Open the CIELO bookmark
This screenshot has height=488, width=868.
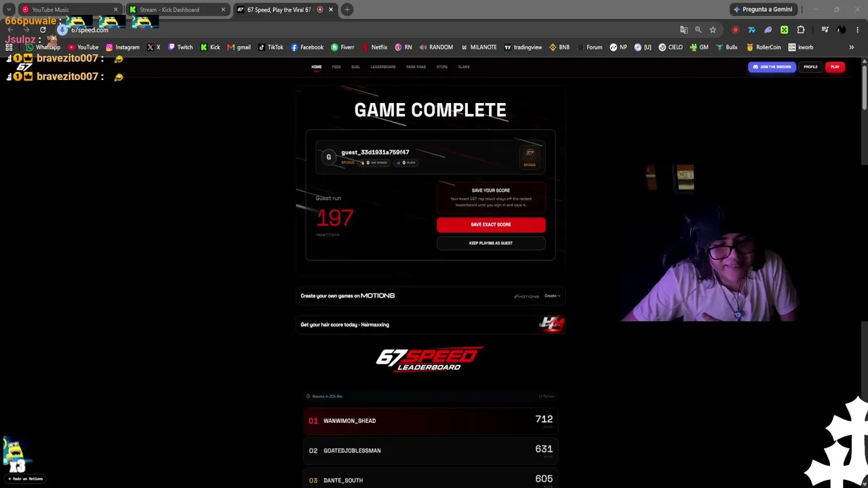point(671,47)
